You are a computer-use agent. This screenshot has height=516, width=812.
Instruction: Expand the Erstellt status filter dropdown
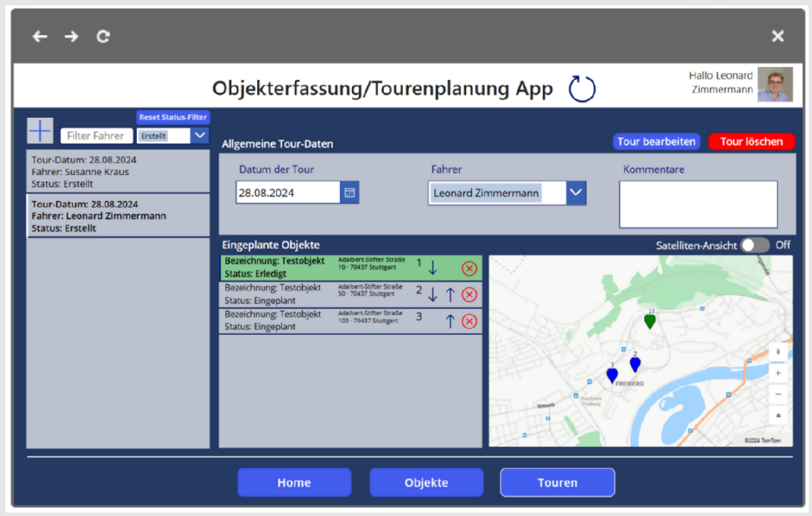[x=199, y=135]
